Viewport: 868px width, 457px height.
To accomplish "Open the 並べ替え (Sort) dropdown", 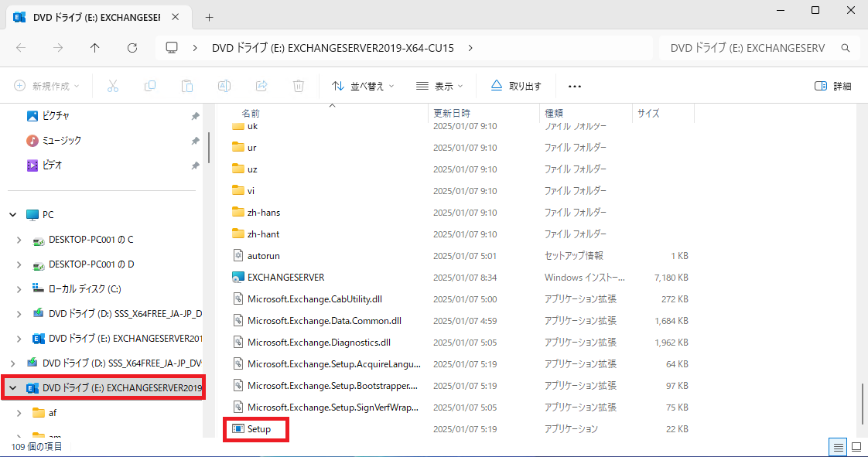I will [363, 86].
